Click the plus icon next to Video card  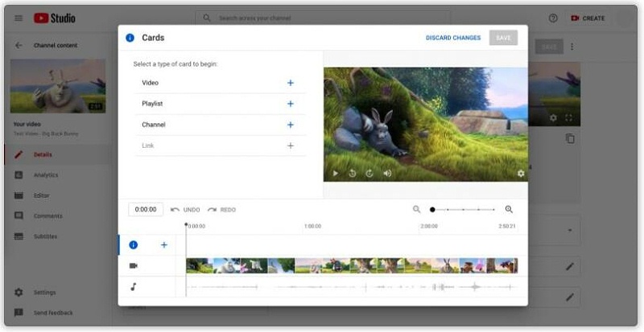pyautogui.click(x=291, y=83)
